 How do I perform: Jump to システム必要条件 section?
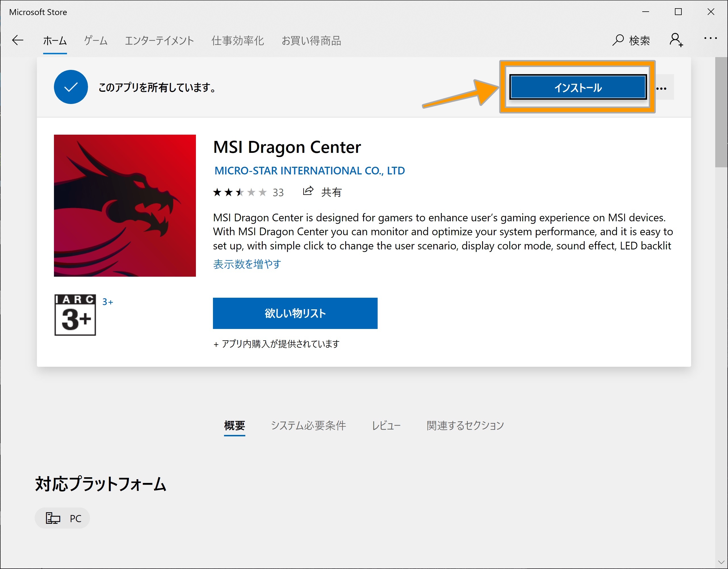308,425
